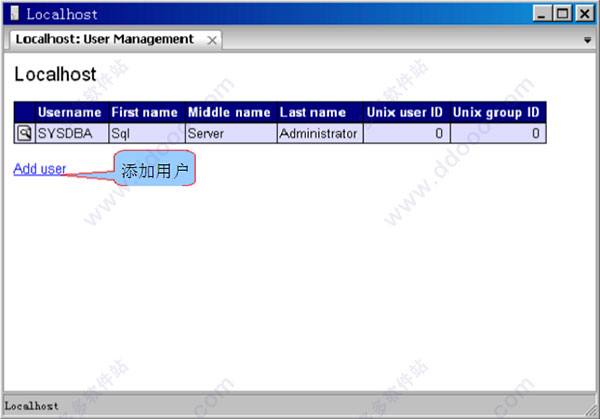
Task: Close the User Management tab
Action: (212, 40)
